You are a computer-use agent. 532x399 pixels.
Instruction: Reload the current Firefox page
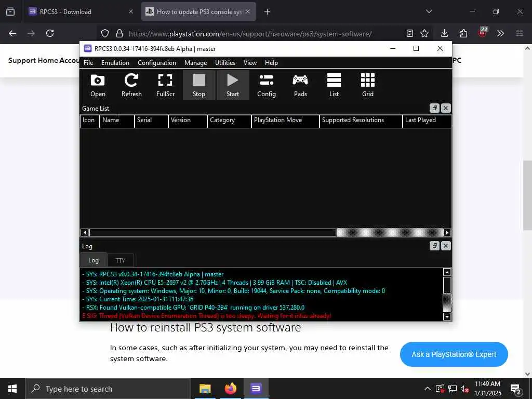point(50,33)
